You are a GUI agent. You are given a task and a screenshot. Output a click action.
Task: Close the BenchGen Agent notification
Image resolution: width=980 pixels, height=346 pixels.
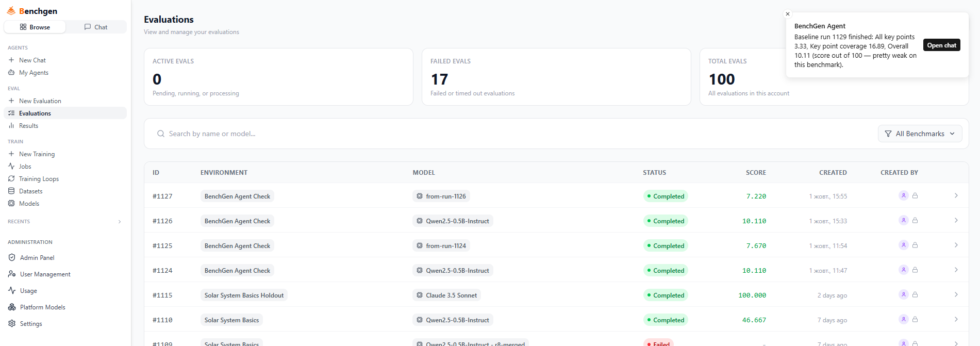click(x=788, y=14)
